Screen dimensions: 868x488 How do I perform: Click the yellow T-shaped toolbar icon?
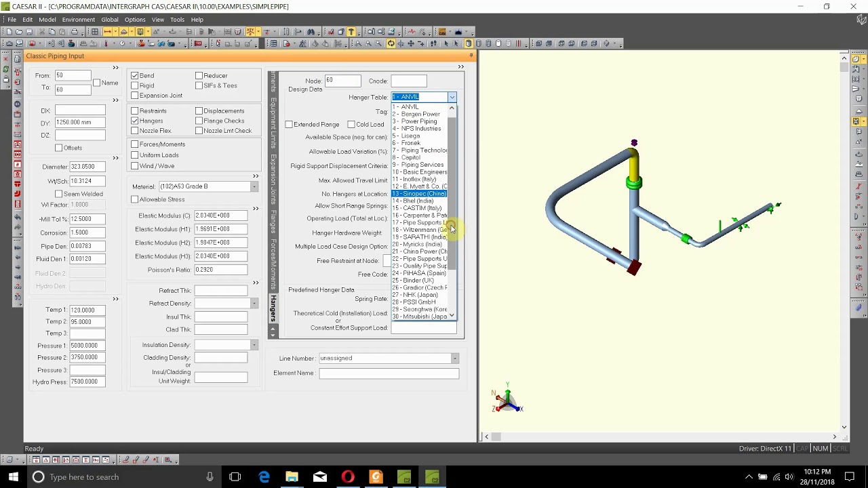[x=351, y=32]
